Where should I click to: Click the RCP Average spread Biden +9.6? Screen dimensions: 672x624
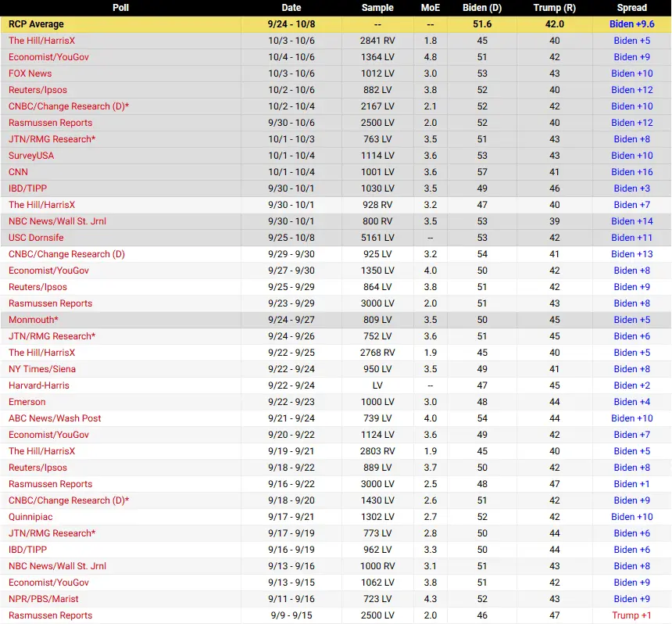tap(631, 24)
